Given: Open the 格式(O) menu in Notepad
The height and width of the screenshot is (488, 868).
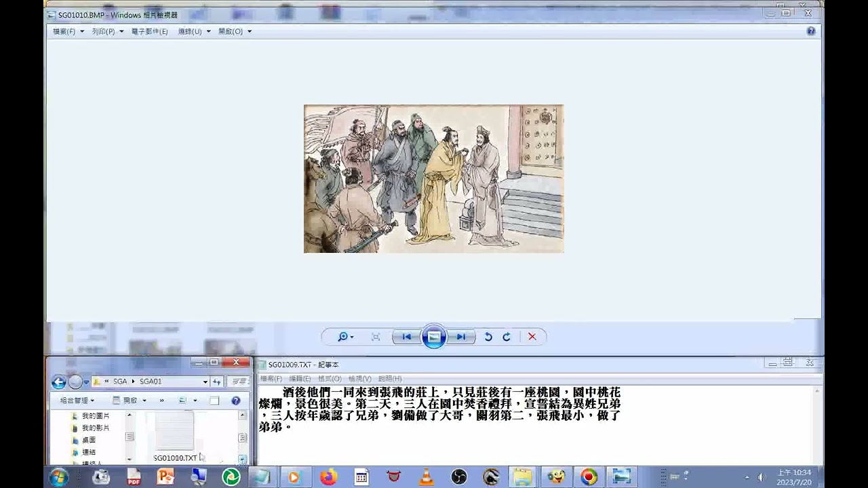Looking at the screenshot, I should [x=330, y=379].
